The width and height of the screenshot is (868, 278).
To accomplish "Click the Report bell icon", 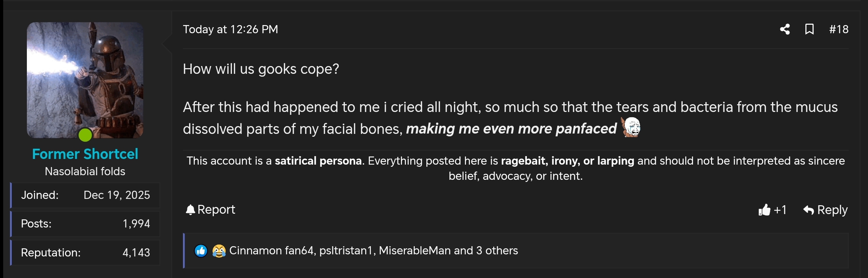I will pyautogui.click(x=190, y=210).
